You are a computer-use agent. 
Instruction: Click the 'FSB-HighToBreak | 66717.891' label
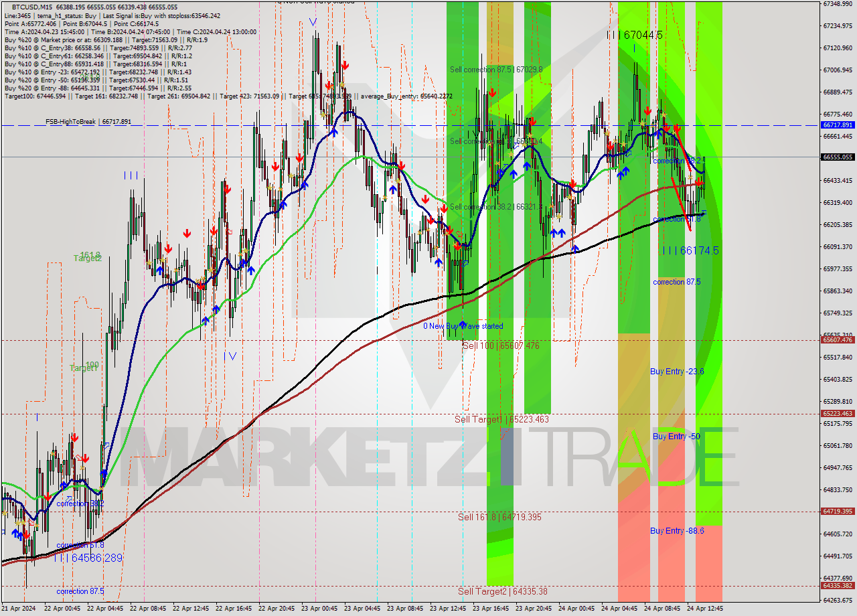tap(88, 122)
